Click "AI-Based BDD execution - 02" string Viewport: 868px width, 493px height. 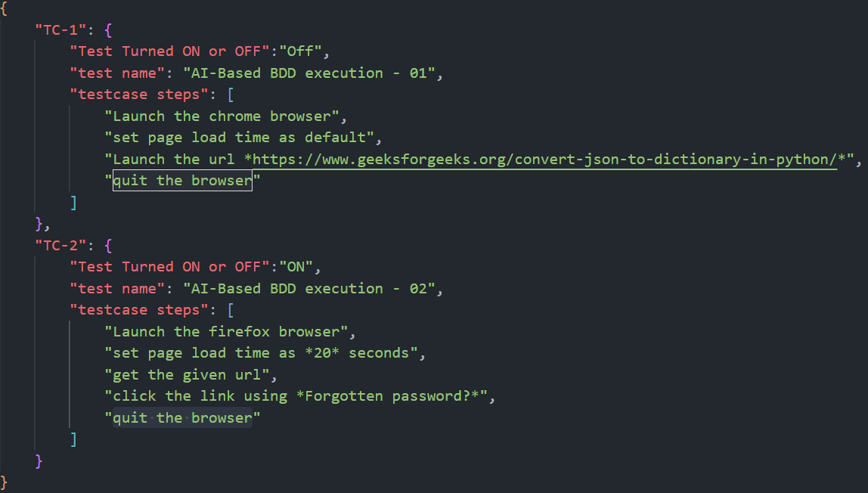click(309, 289)
